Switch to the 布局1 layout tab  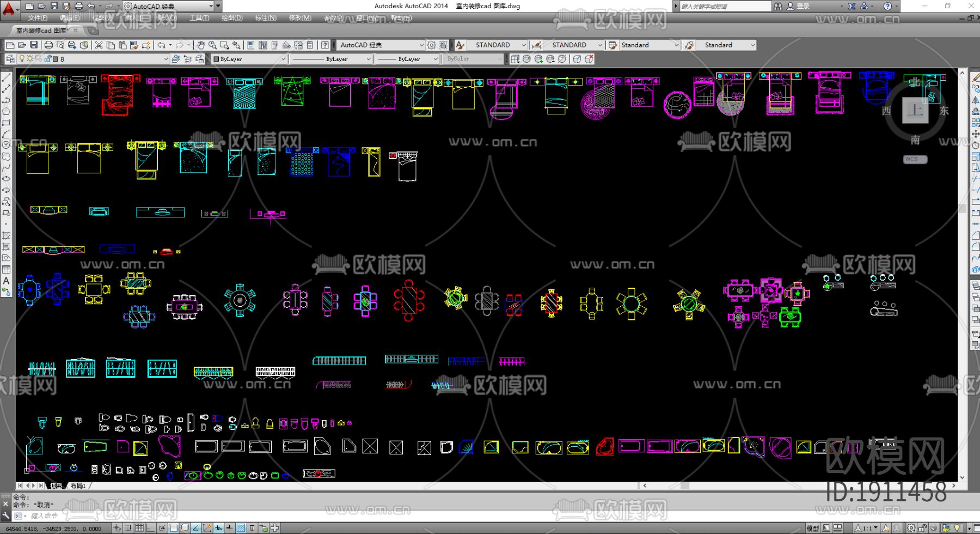[x=78, y=486]
